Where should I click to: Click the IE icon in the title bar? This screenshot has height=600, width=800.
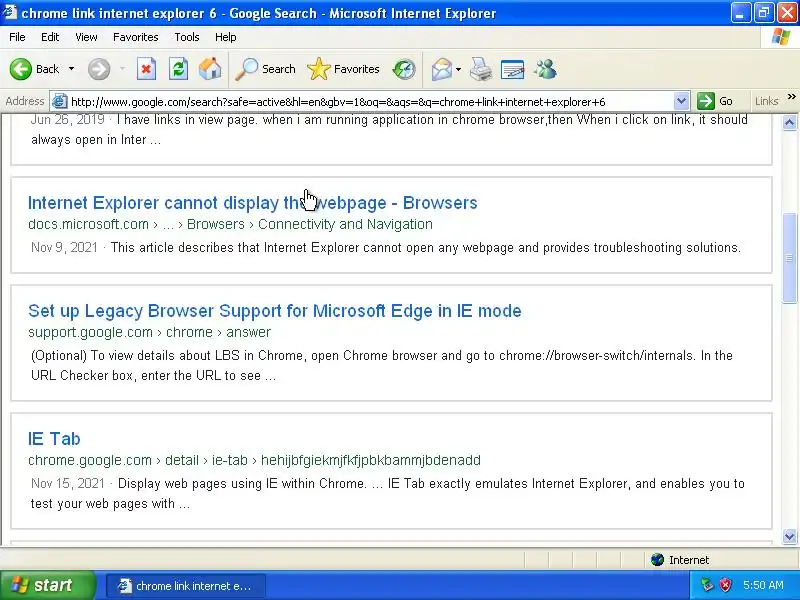click(x=10, y=13)
